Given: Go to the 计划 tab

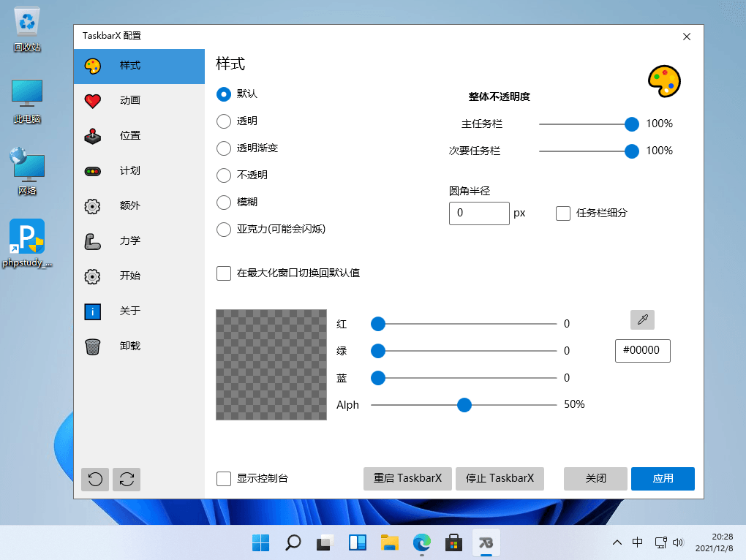Looking at the screenshot, I should click(139, 171).
